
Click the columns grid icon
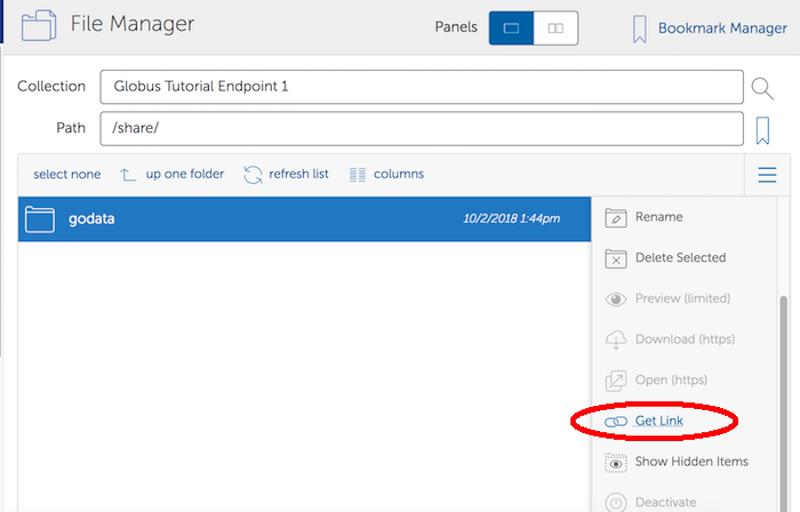point(358,175)
